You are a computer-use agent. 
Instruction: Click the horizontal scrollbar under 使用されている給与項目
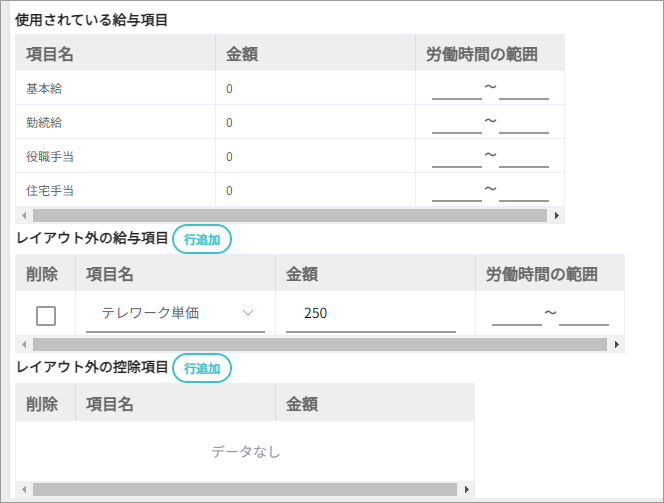coord(290,216)
